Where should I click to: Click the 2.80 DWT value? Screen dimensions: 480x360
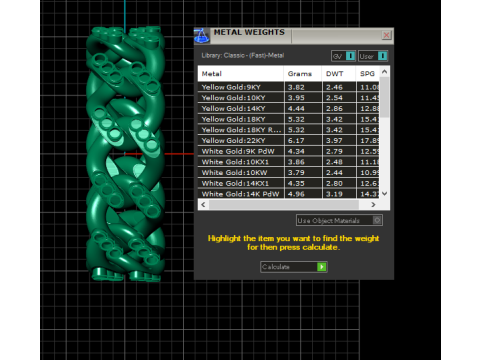[334, 183]
